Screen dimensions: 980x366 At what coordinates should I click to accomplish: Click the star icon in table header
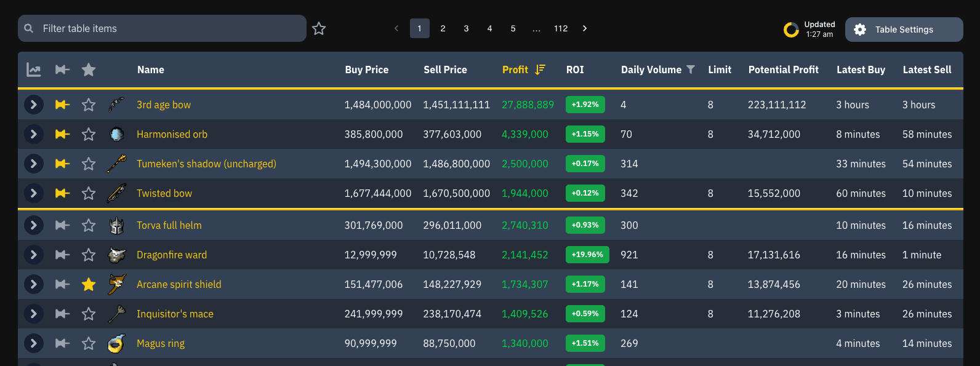click(89, 70)
